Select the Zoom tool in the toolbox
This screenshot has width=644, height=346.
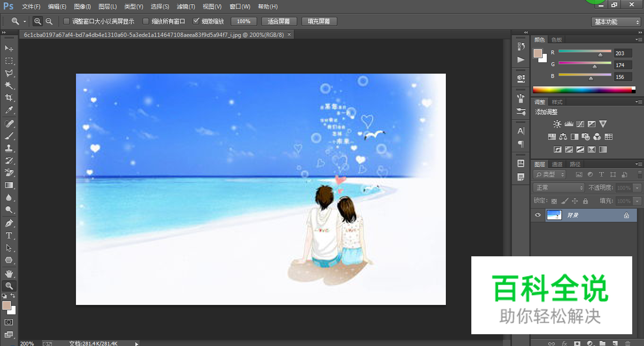pyautogui.click(x=9, y=286)
